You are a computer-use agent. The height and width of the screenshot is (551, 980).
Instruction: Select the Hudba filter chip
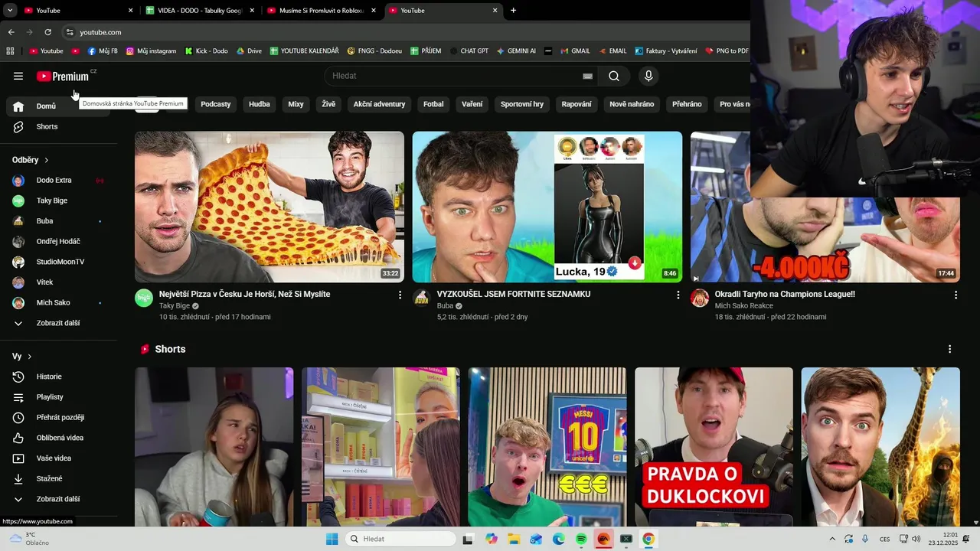pos(260,104)
